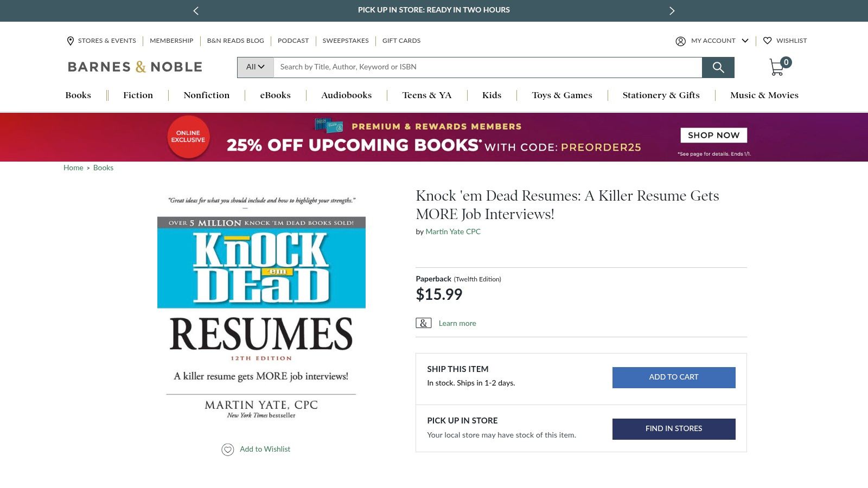Click the previous arrow on top promo banner

coord(196,10)
